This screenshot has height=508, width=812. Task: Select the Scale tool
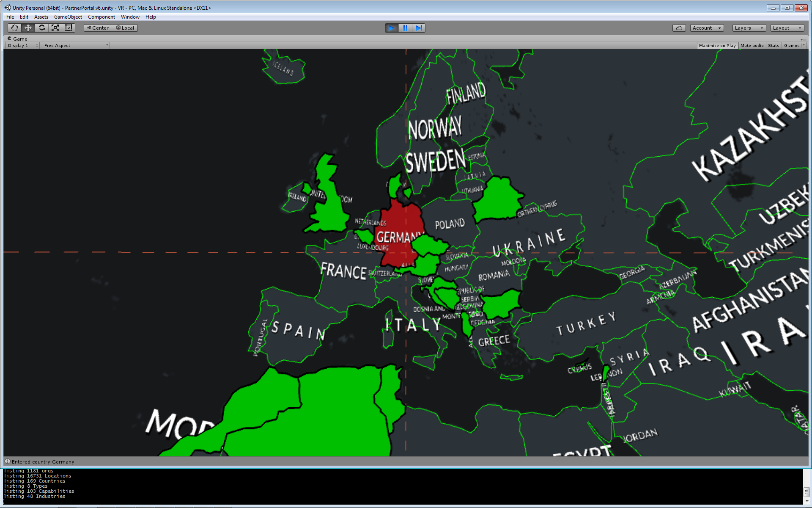pyautogui.click(x=55, y=28)
